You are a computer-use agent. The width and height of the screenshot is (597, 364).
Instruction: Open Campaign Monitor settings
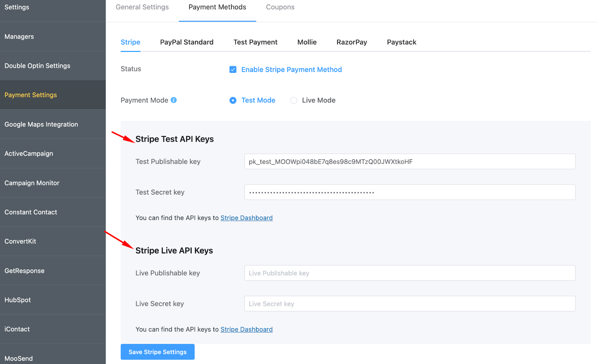coord(53,183)
